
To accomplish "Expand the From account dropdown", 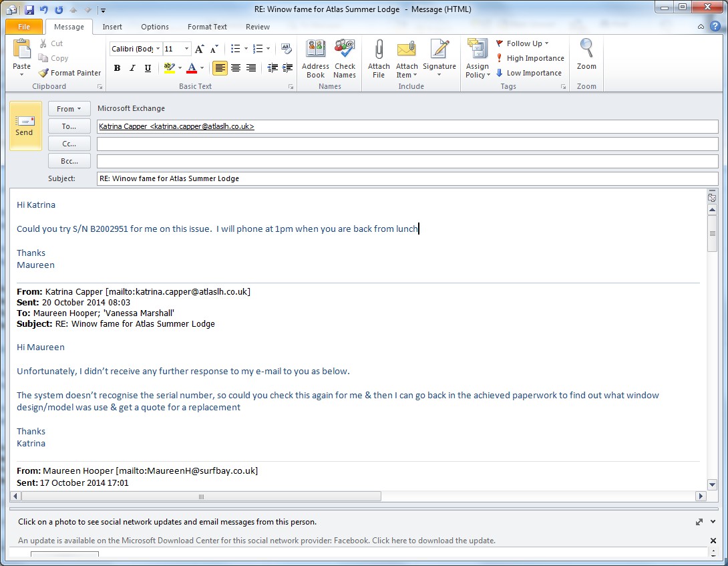I will click(69, 108).
